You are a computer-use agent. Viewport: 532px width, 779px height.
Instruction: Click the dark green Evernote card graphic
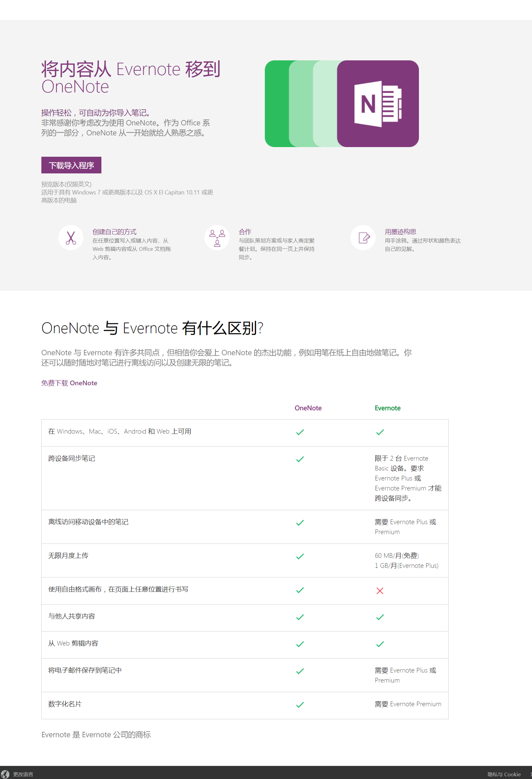277,104
